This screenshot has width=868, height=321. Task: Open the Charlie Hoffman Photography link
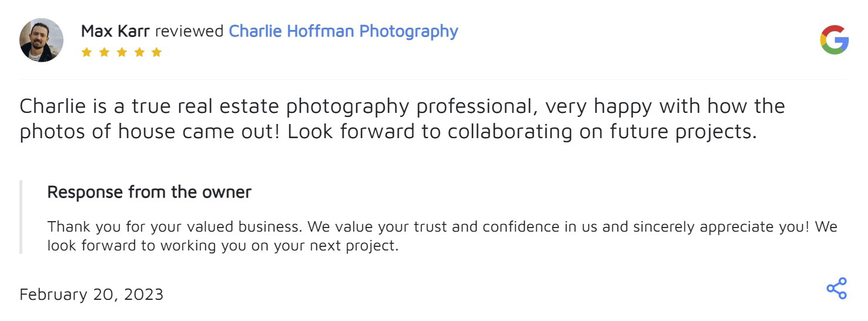pyautogui.click(x=343, y=31)
